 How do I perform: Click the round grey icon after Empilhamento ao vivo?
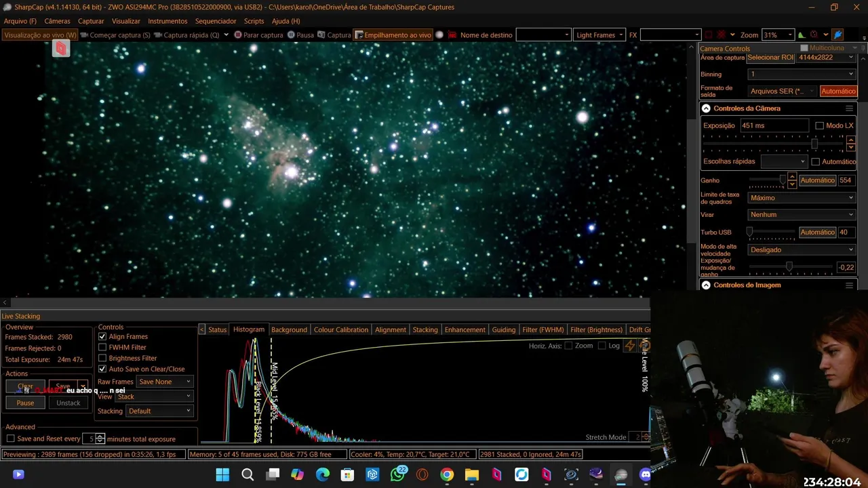point(439,35)
